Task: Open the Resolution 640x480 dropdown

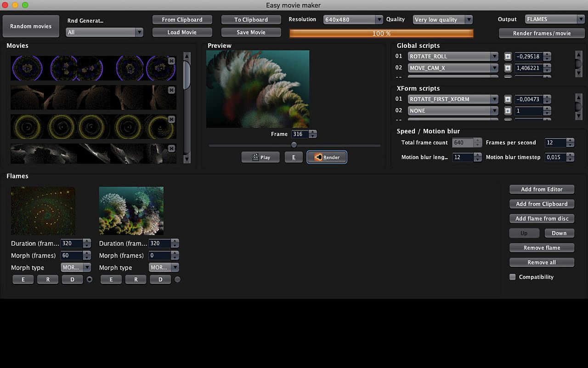Action: (353, 19)
